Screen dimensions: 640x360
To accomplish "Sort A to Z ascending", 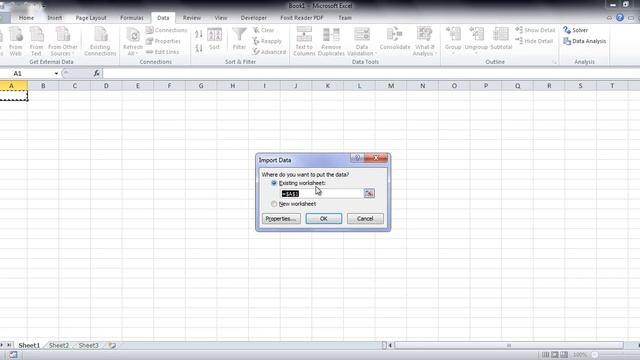I will point(199,34).
